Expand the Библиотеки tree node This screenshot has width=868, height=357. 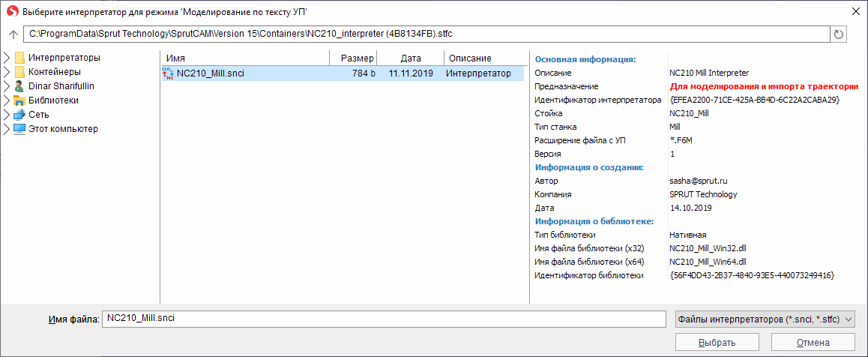coord(7,100)
